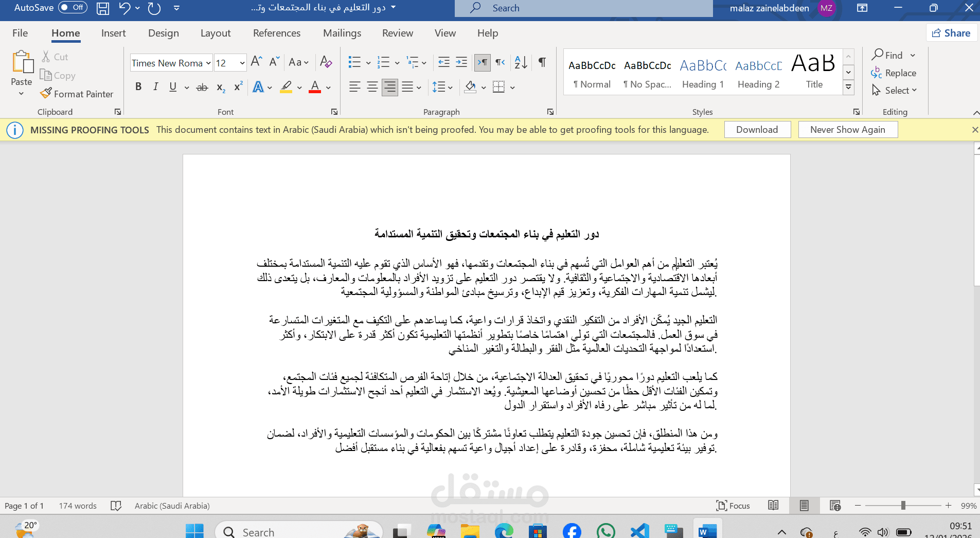Copy the selected text
This screenshot has width=980, height=538.
click(58, 76)
